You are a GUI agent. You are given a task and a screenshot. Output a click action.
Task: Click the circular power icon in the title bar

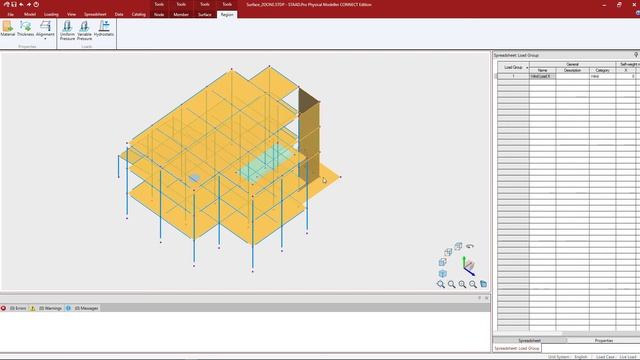click(36, 4)
